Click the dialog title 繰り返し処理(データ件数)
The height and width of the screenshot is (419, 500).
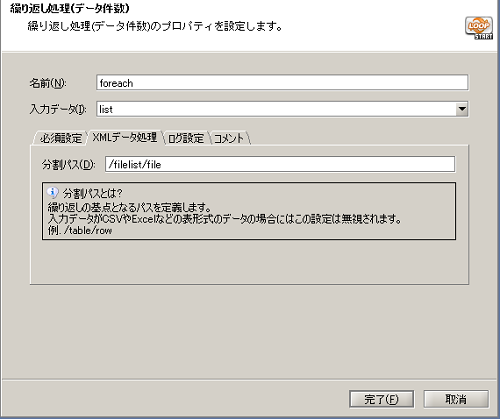pos(70,8)
